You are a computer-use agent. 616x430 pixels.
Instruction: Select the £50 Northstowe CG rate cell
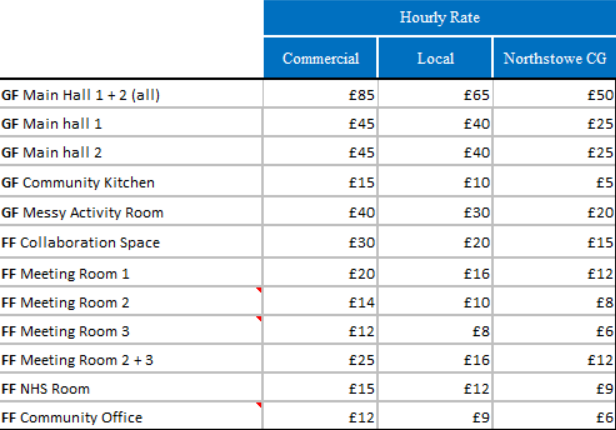point(554,96)
